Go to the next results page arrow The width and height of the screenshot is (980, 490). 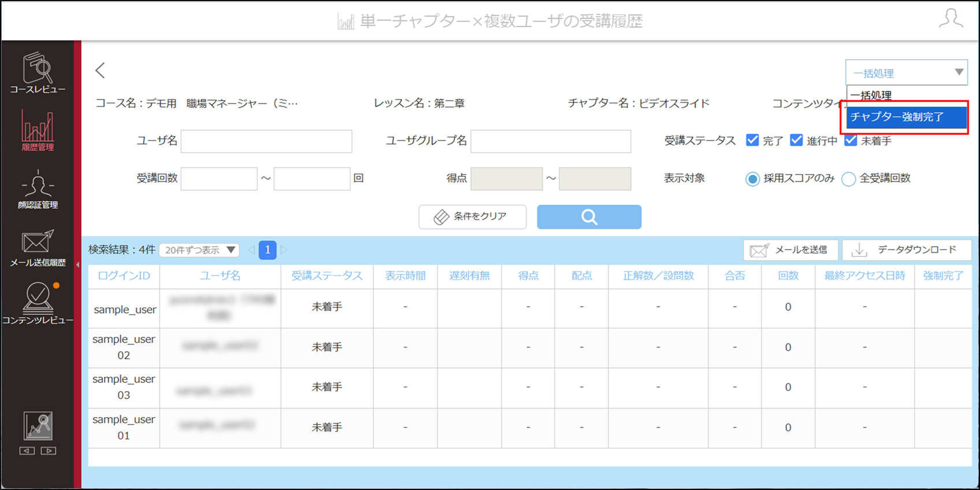(x=284, y=250)
